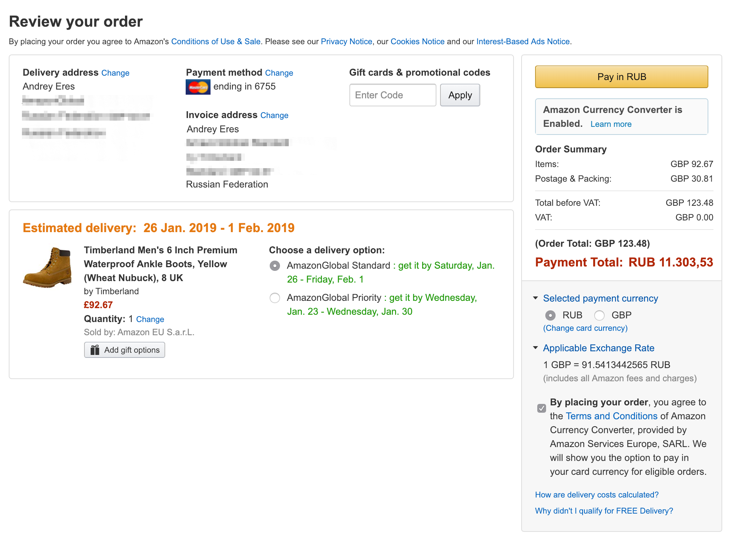Collapse the Selected payment currency section
This screenshot has height=560, width=731.
(x=536, y=298)
